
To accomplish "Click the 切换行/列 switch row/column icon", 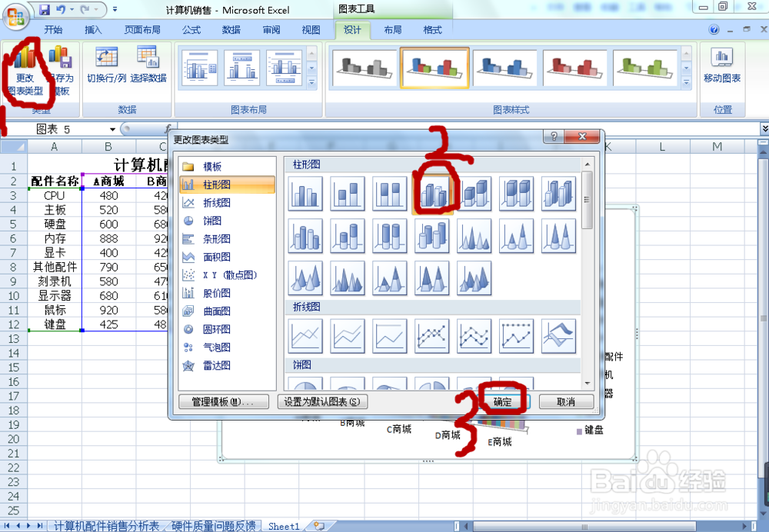I will pyautogui.click(x=106, y=65).
